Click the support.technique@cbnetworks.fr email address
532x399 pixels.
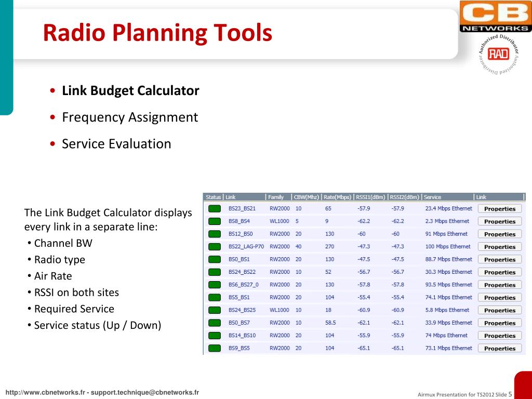(x=145, y=393)
